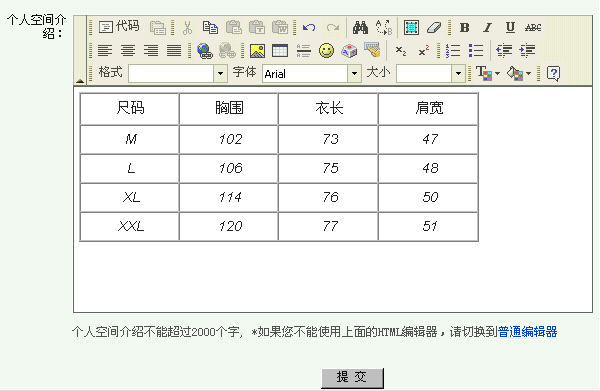Open the text color picker

tap(488, 73)
